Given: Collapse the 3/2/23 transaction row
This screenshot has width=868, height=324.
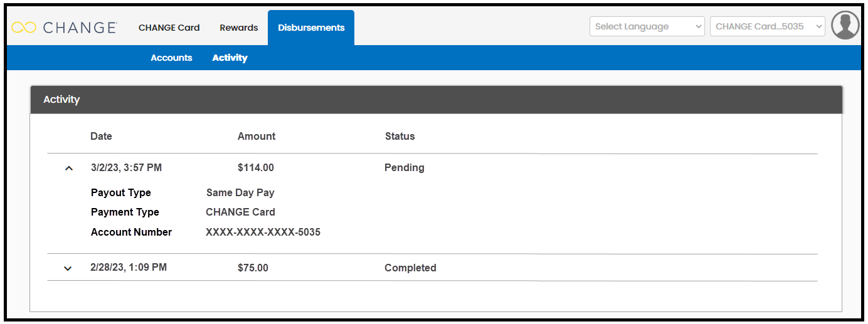Looking at the screenshot, I should 69,168.
